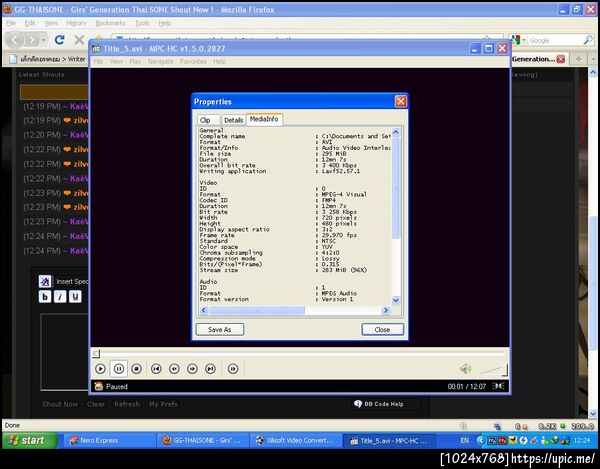The height and width of the screenshot is (469, 600).
Task: Click the Save As button
Action: 220,329
